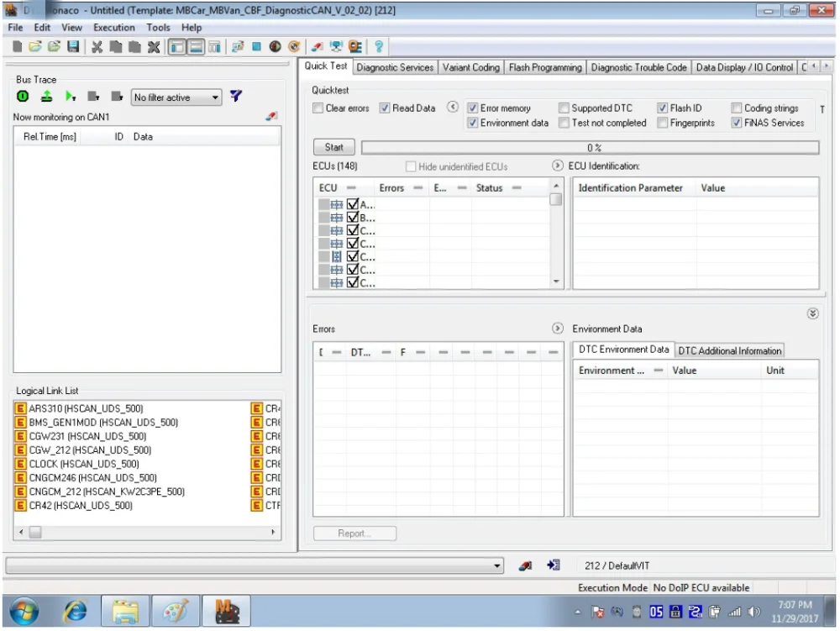Viewport: 840px width, 631px height.
Task: Expand the ECU Identification panel arrow
Action: [558, 166]
